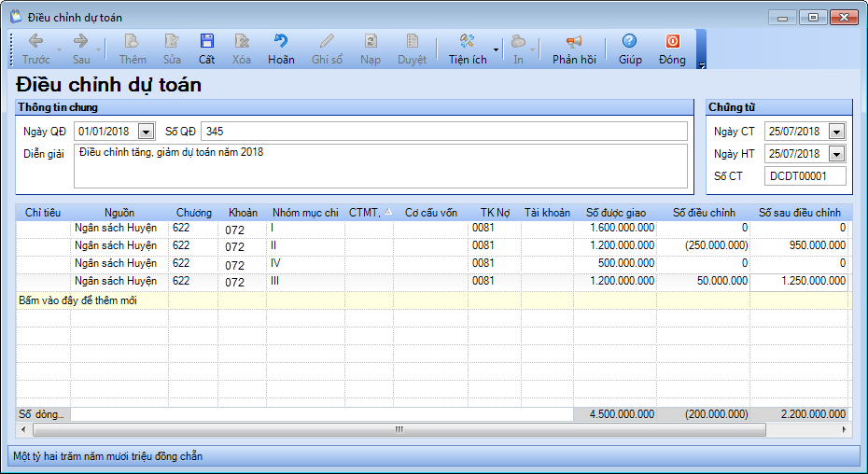This screenshot has height=474, width=868.
Task: Open Giúp help icon
Action: pyautogui.click(x=630, y=41)
